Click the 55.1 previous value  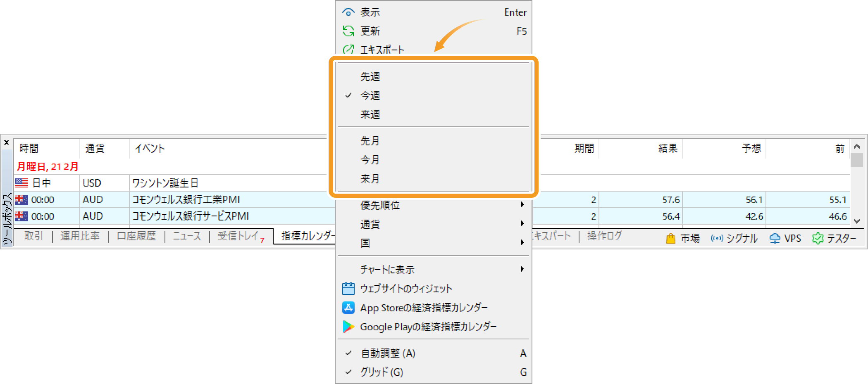click(x=838, y=200)
